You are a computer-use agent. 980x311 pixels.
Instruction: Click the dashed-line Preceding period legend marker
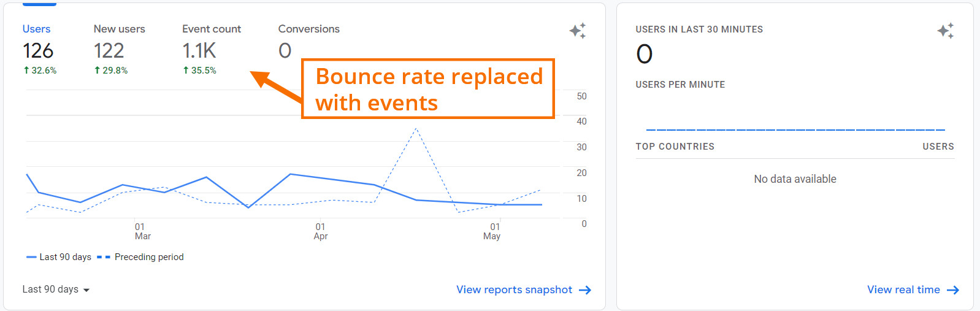tap(104, 257)
